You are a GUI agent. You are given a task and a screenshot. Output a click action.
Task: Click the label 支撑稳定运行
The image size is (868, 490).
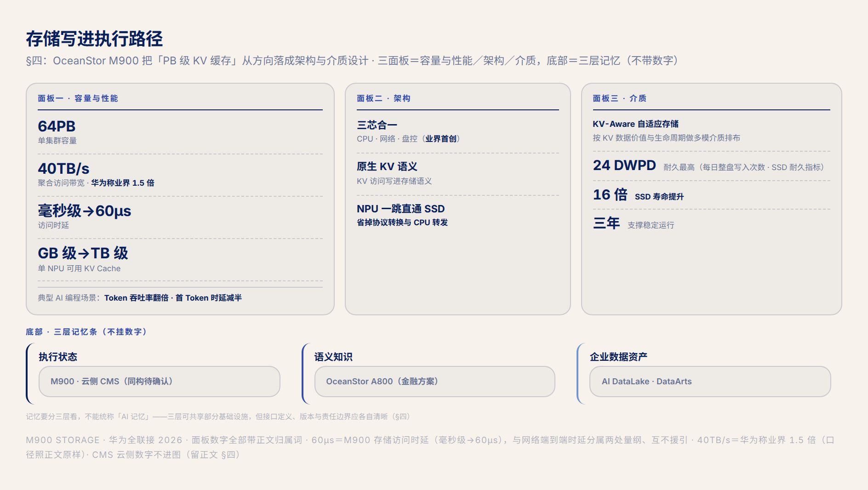(x=651, y=225)
